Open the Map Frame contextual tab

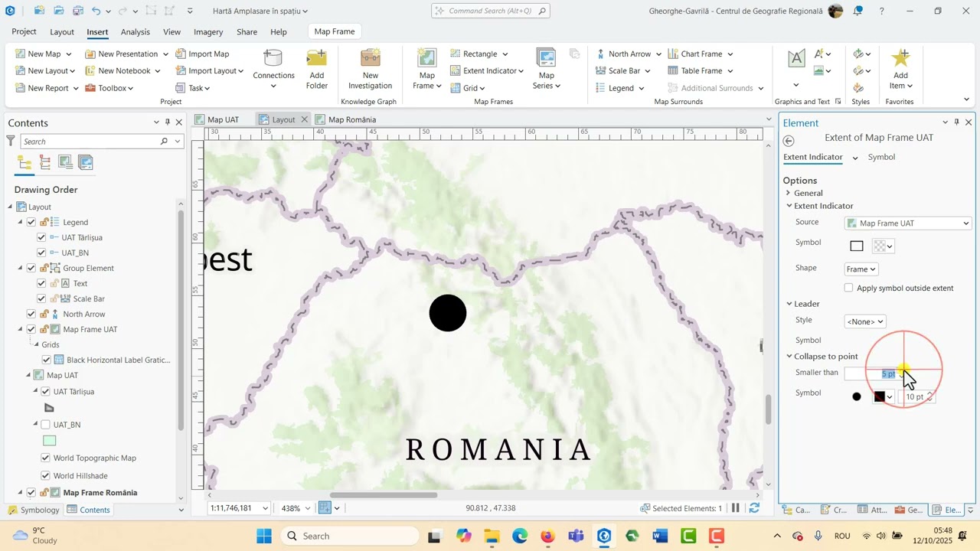pyautogui.click(x=335, y=31)
